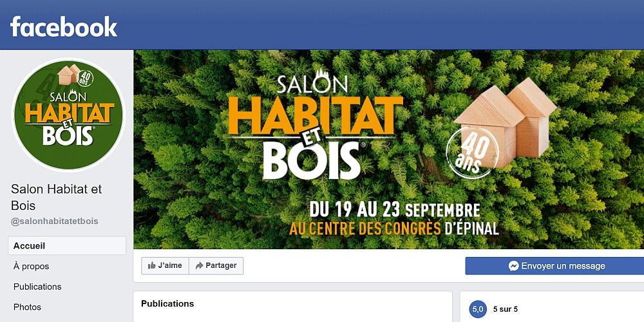Open À propos in sidebar menu
This screenshot has height=322, width=644.
coord(31,266)
